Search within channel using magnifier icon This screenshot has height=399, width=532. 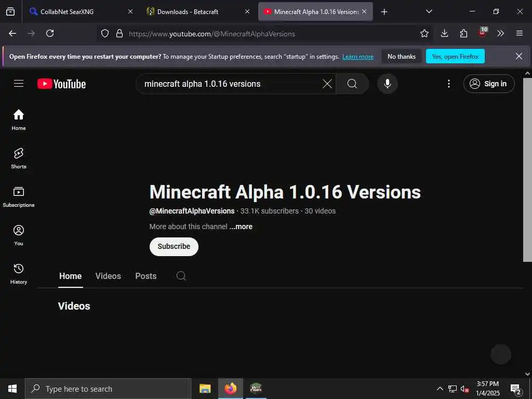click(x=181, y=276)
